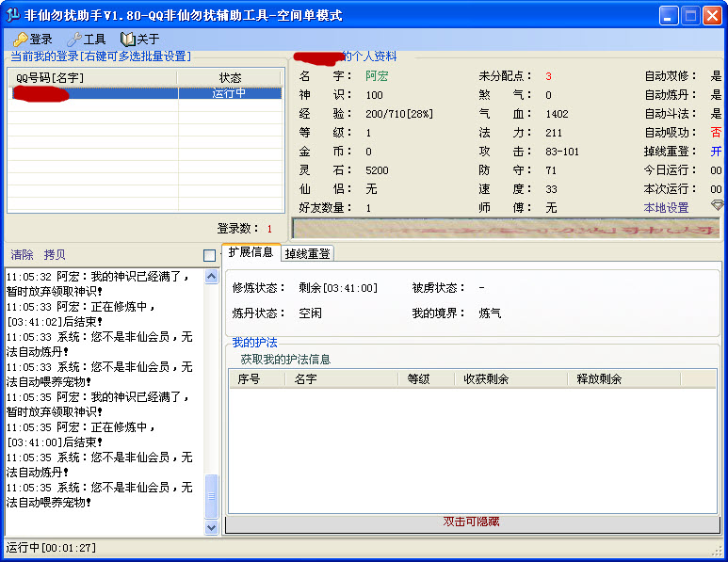Switch to the 掉线重登 tab
728x562 pixels.
coord(307,254)
